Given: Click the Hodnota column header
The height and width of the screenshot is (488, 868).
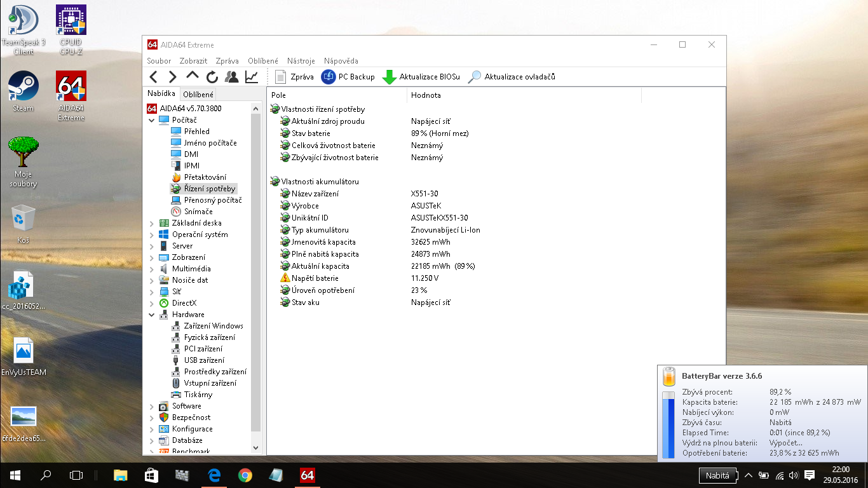Looking at the screenshot, I should tap(524, 95).
